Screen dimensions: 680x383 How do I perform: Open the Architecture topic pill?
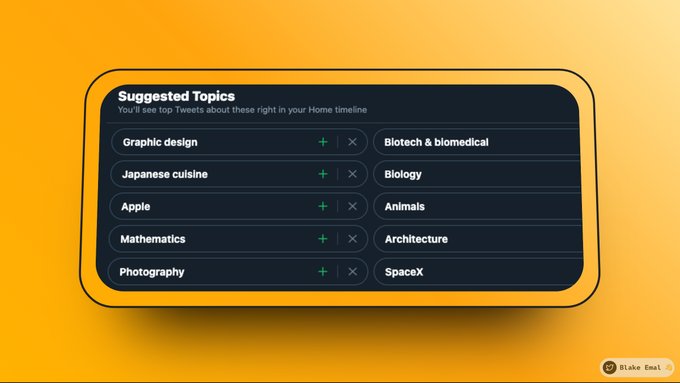[478, 239]
